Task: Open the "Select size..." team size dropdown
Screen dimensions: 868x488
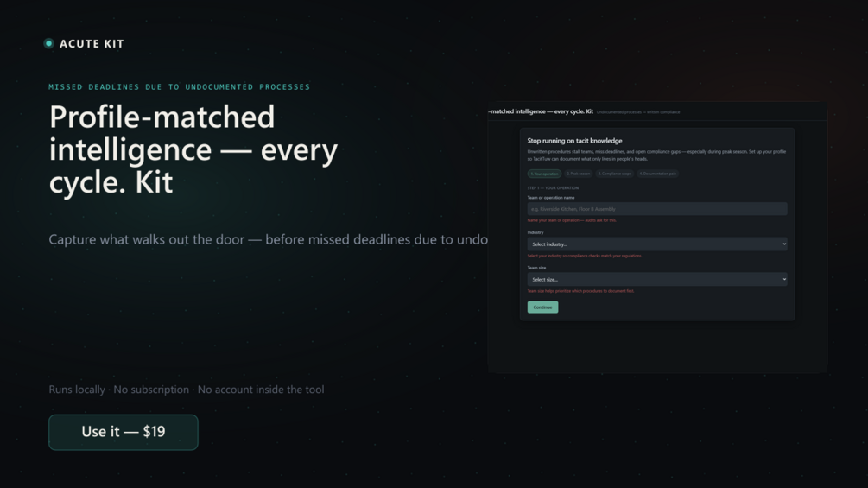Action: coord(657,279)
